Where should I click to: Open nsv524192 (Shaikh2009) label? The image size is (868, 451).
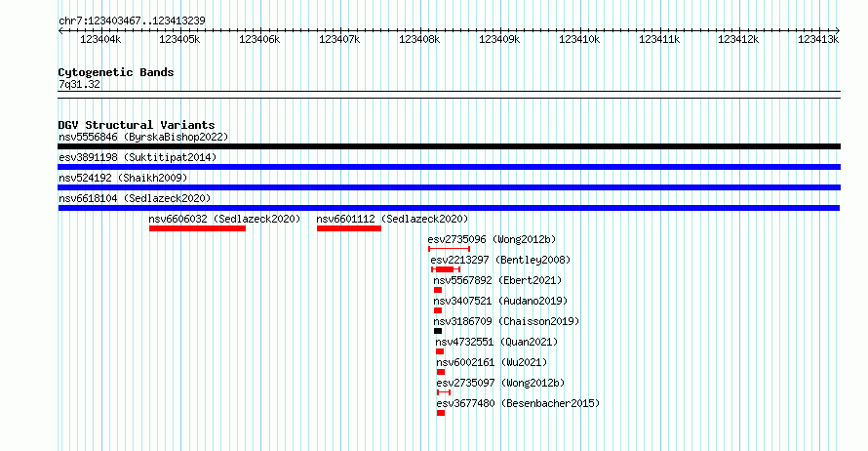[123, 178]
